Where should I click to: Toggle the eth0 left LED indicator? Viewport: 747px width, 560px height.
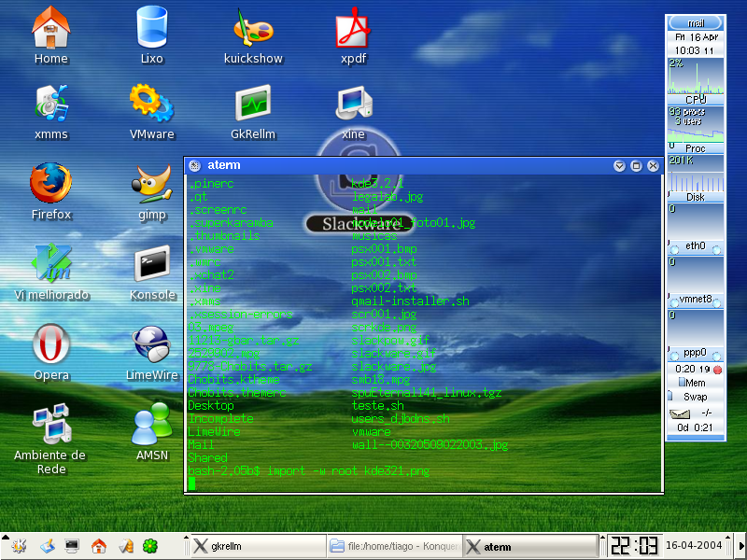click(x=674, y=249)
